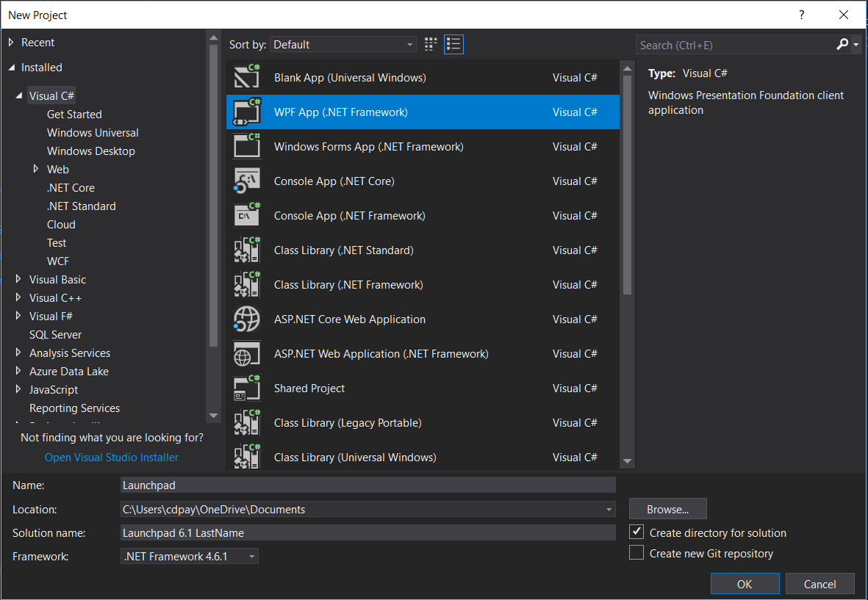Click the ASP.NET Core Web Application globe icon
The width and height of the screenshot is (868, 600).
click(247, 319)
